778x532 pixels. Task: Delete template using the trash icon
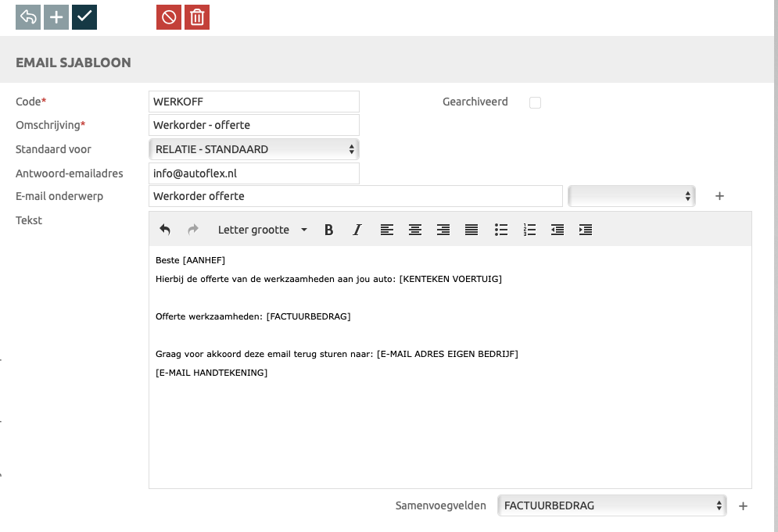pyautogui.click(x=197, y=17)
